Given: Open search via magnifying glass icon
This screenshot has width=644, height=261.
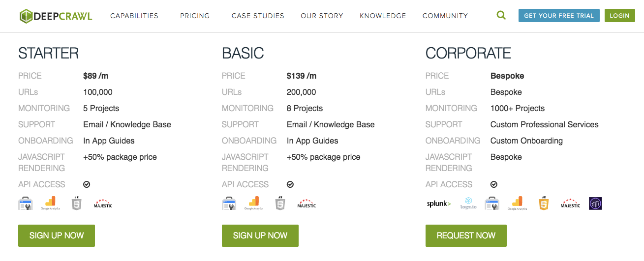Looking at the screenshot, I should (x=501, y=15).
